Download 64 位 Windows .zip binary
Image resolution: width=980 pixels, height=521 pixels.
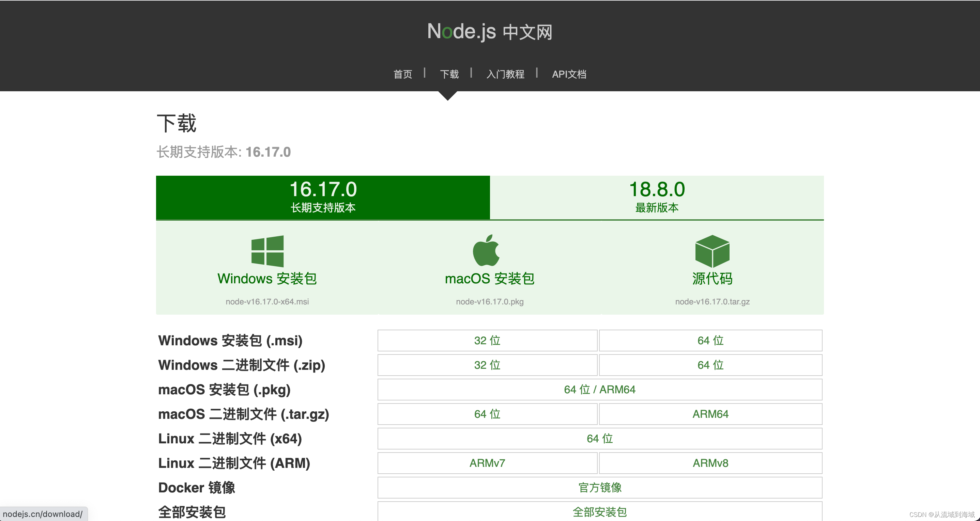pos(710,365)
